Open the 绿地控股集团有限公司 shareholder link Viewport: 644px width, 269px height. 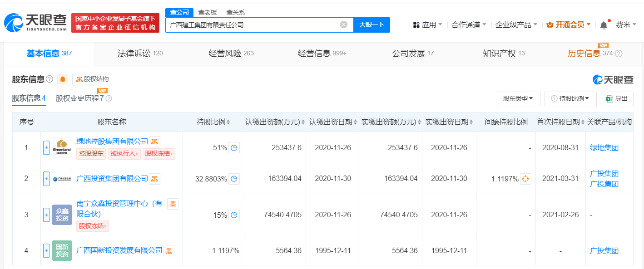[112, 142]
